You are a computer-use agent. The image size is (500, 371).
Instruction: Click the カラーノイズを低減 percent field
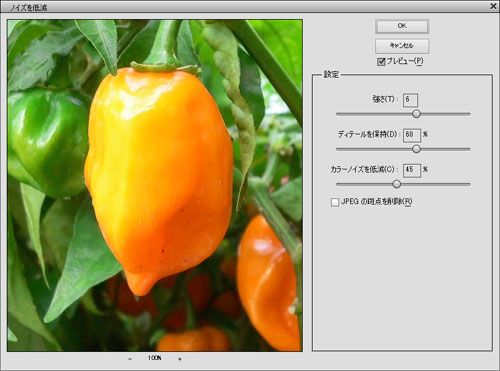point(412,170)
